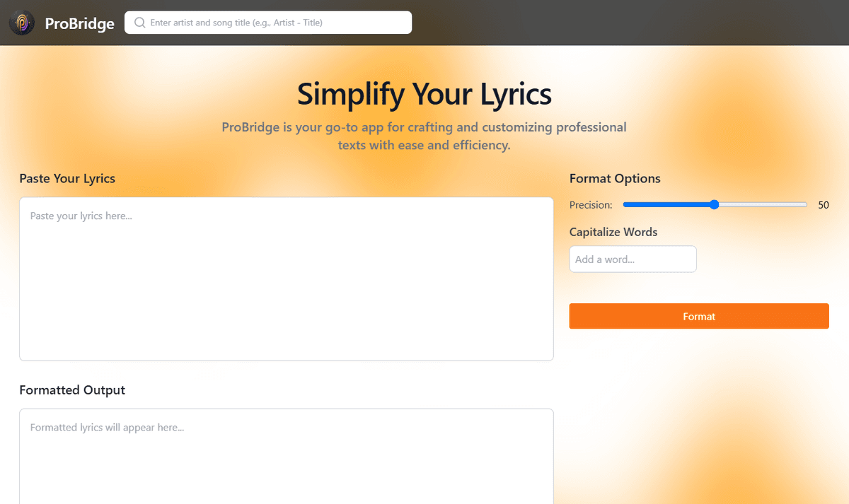849x504 pixels.
Task: Click the Formatted Output label
Action: coord(72,390)
